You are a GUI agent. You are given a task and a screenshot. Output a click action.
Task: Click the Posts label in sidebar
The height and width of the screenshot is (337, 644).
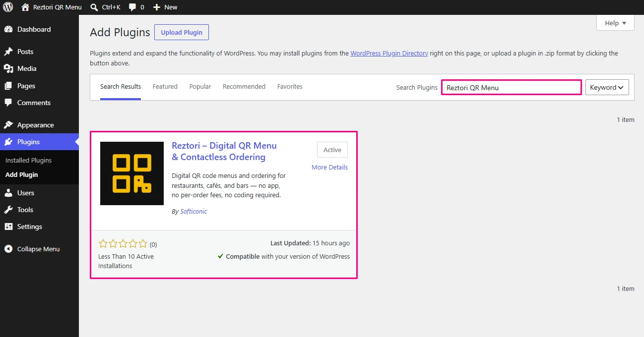point(25,52)
